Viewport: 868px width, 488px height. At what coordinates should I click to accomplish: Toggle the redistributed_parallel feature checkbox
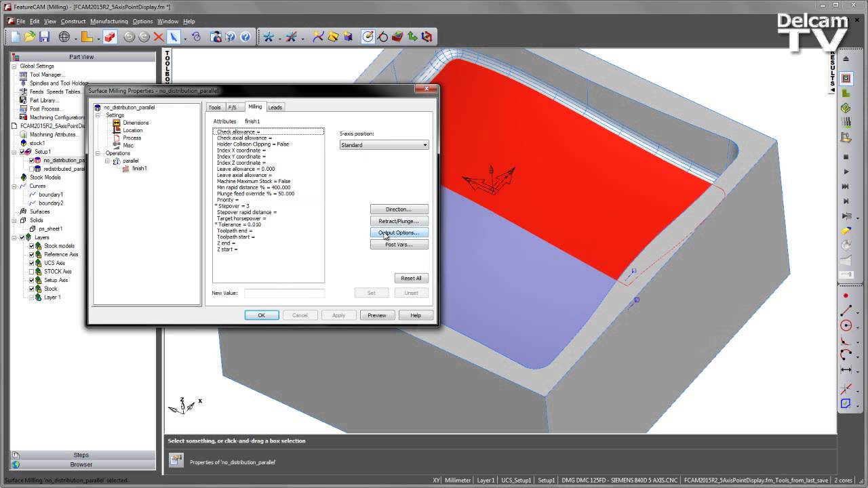31,169
